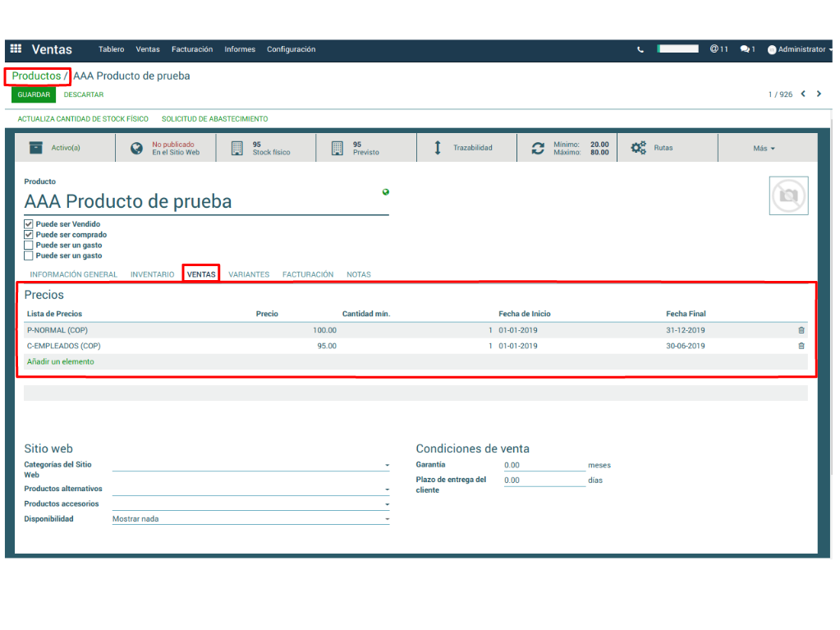Open the Disponibilidad dropdown
The width and height of the screenshot is (840, 630).
(x=250, y=519)
